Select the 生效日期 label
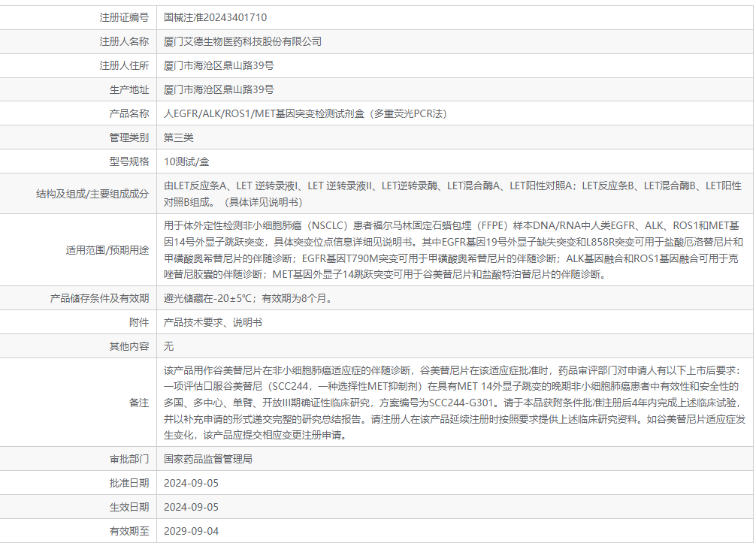756x543 pixels. (129, 508)
